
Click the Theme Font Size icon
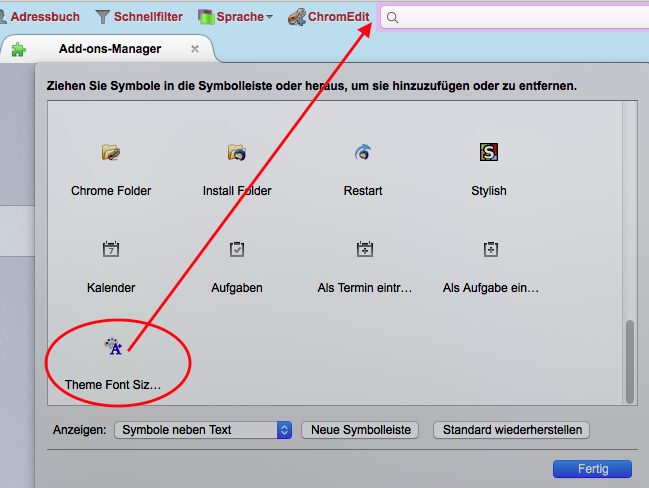pyautogui.click(x=113, y=346)
